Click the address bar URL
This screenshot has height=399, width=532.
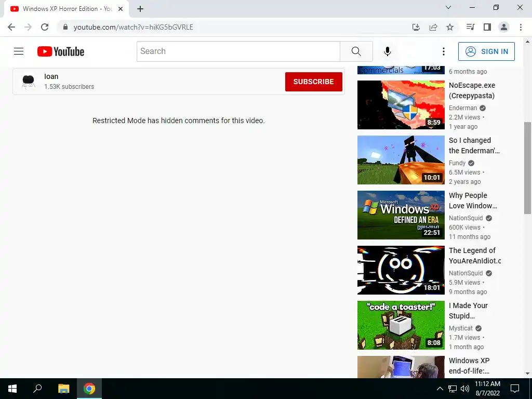coord(134,27)
